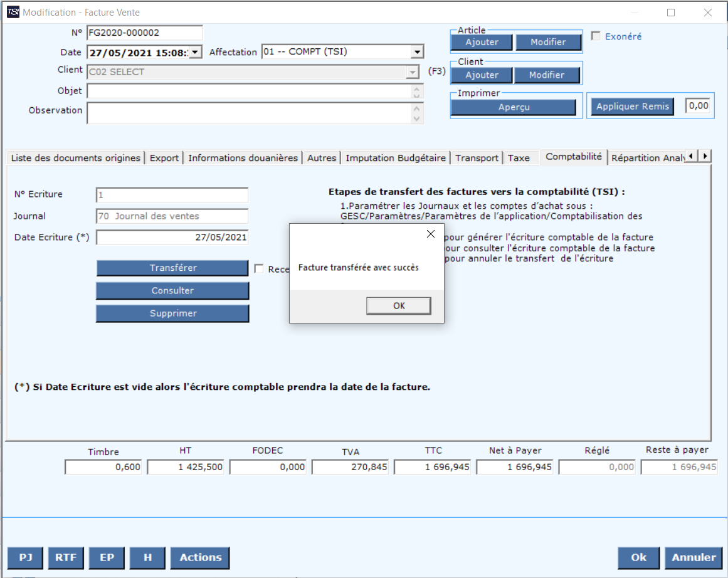Click the invoice N° field FG2020-000002
728x578 pixels.
coord(144,33)
